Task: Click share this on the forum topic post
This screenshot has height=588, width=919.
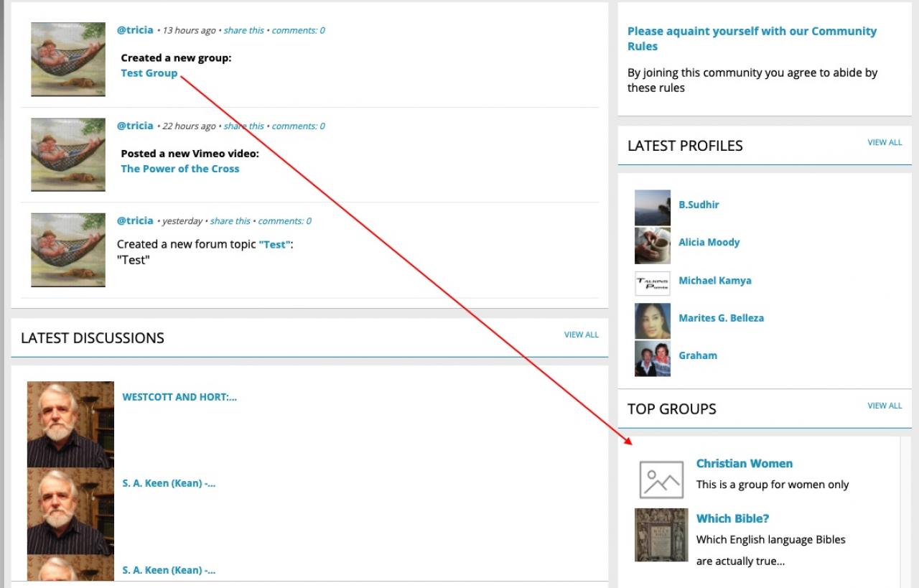Action: pos(230,221)
